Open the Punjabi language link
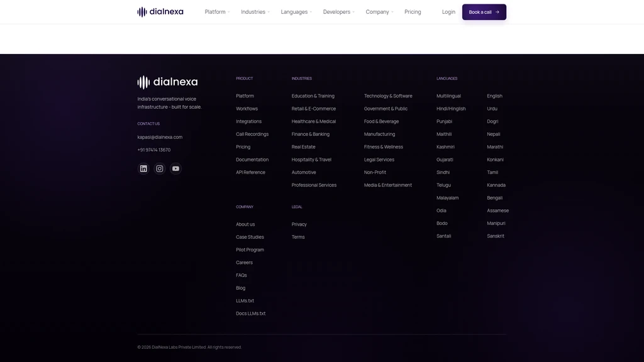 pyautogui.click(x=444, y=121)
